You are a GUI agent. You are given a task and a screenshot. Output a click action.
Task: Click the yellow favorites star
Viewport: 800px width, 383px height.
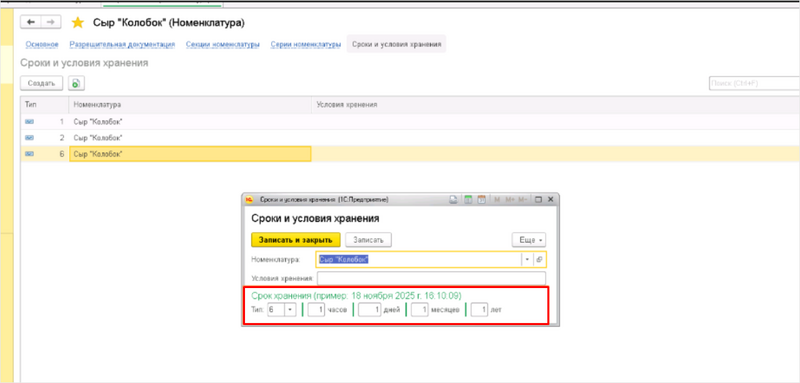(x=78, y=22)
